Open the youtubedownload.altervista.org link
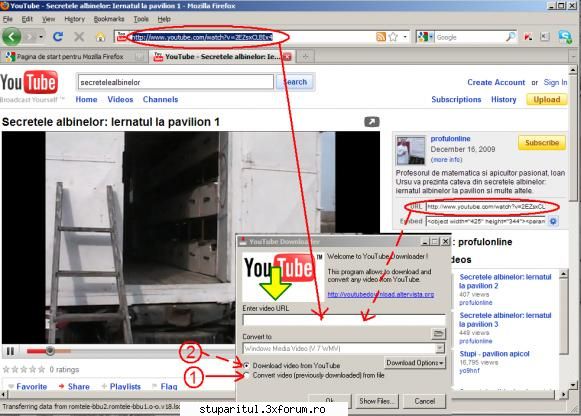This screenshot has height=416, width=581. point(381,294)
